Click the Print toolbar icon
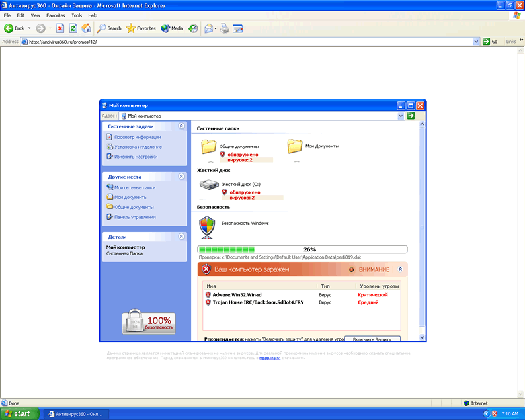525x420 pixels. click(225, 28)
